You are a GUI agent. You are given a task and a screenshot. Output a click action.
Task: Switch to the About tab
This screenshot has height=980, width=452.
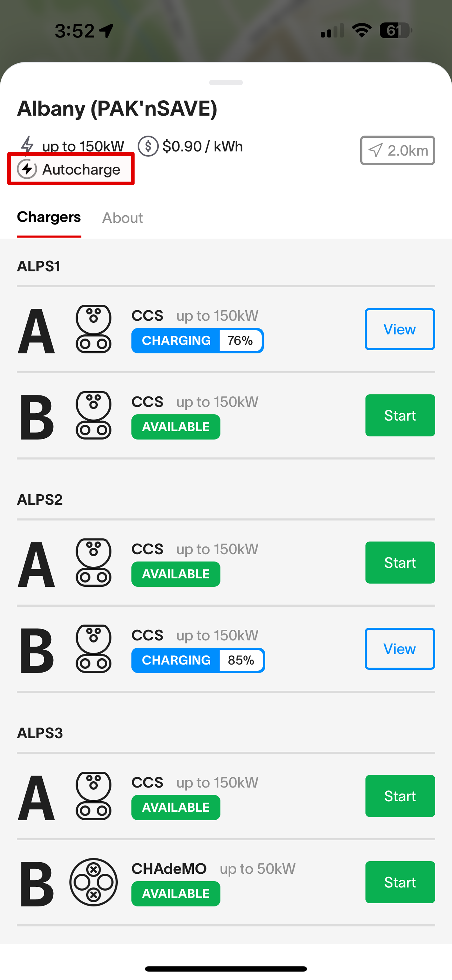[122, 218]
